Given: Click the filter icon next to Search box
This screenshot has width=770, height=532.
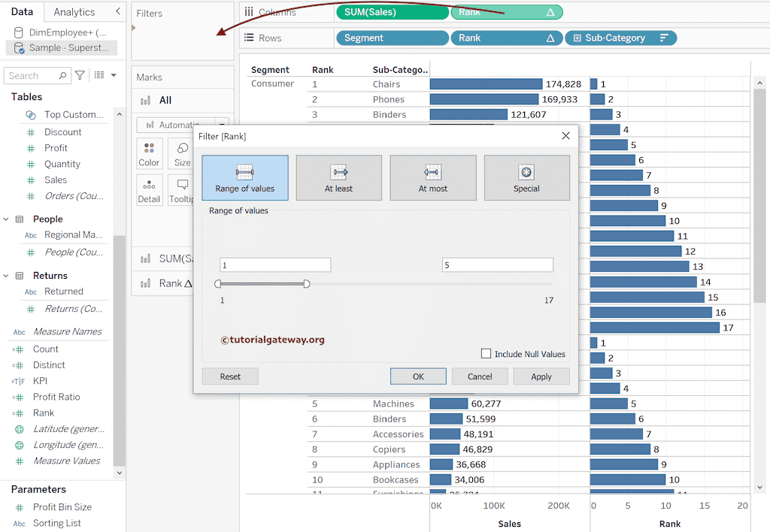Looking at the screenshot, I should click(80, 75).
